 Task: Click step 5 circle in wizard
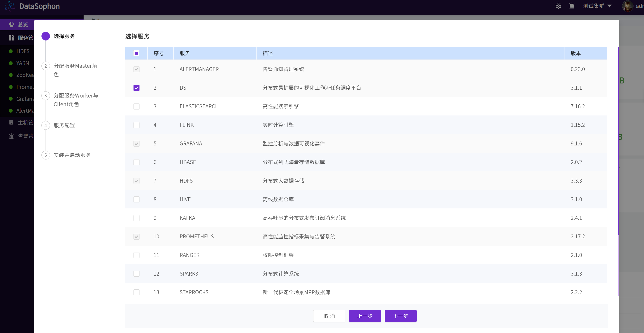pyautogui.click(x=46, y=155)
